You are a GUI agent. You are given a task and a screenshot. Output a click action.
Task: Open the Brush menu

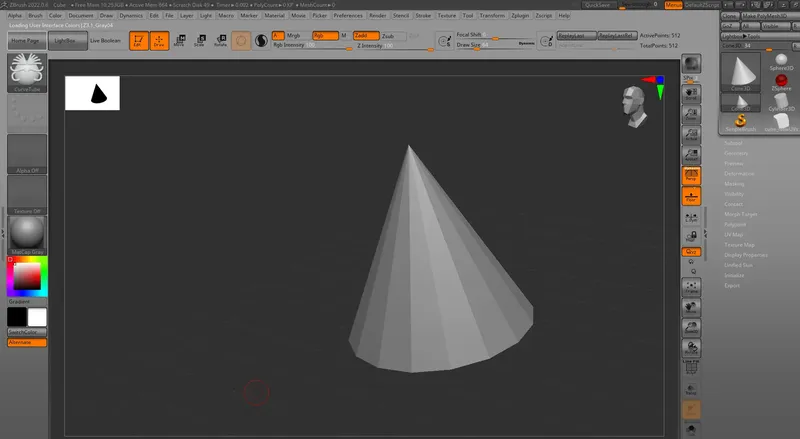point(35,16)
